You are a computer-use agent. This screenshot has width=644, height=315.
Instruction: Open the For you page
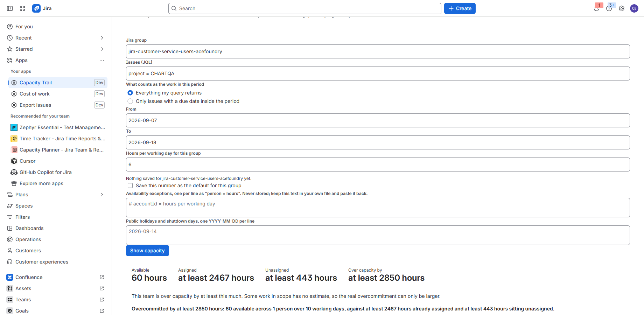coord(56,27)
